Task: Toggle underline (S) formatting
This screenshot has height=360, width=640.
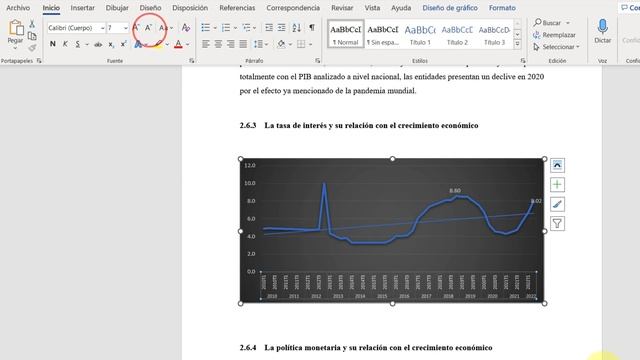Action: 78,44
